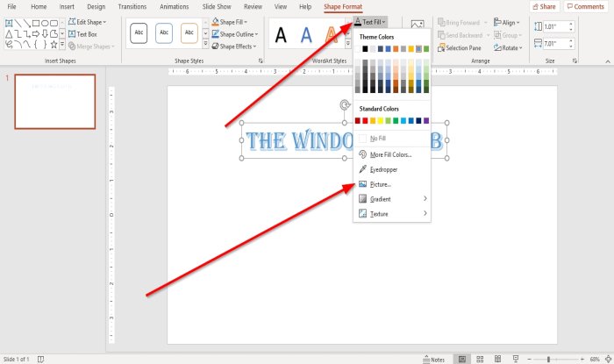Pick purple in Standard Colors

coord(426,120)
